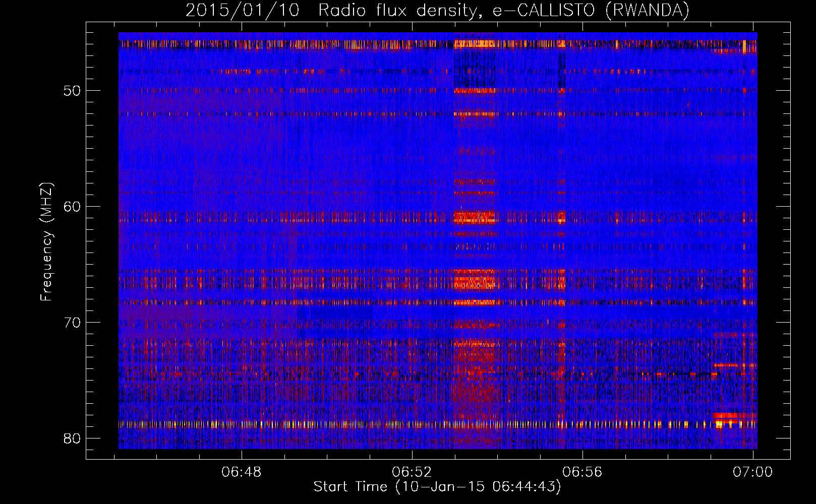
Task: Click the 06:48 time tick label
Action: (x=241, y=472)
